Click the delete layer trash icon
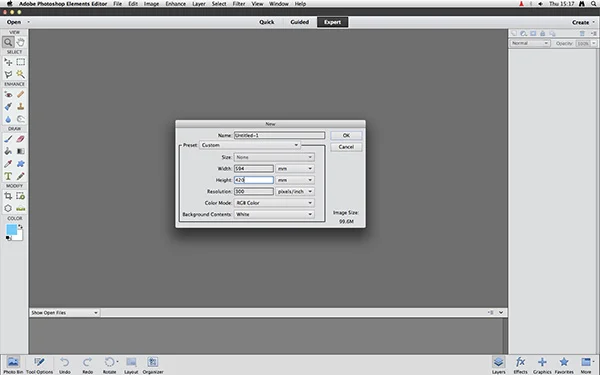This screenshot has height=375, width=600. pos(582,33)
